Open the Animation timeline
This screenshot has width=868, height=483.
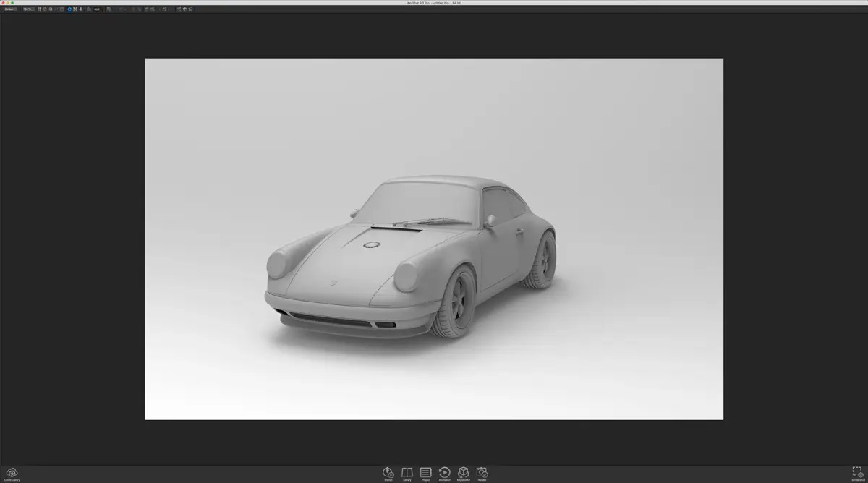[444, 471]
